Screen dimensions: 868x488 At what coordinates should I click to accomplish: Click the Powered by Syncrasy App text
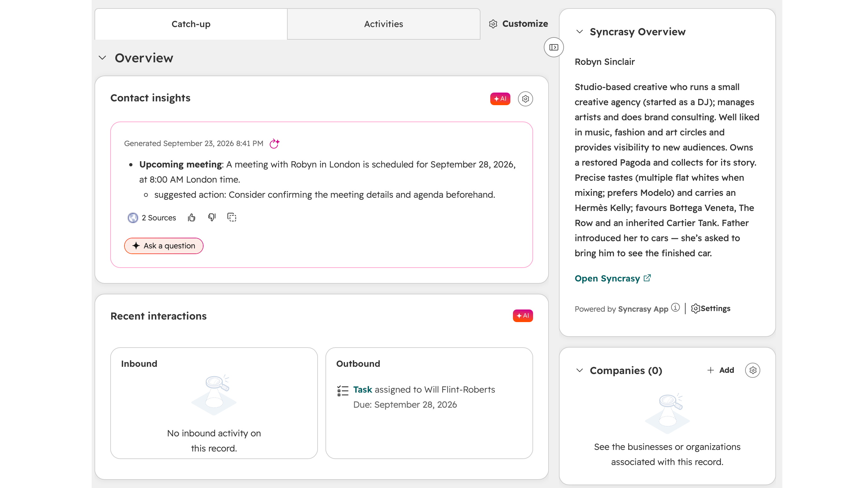(621, 309)
